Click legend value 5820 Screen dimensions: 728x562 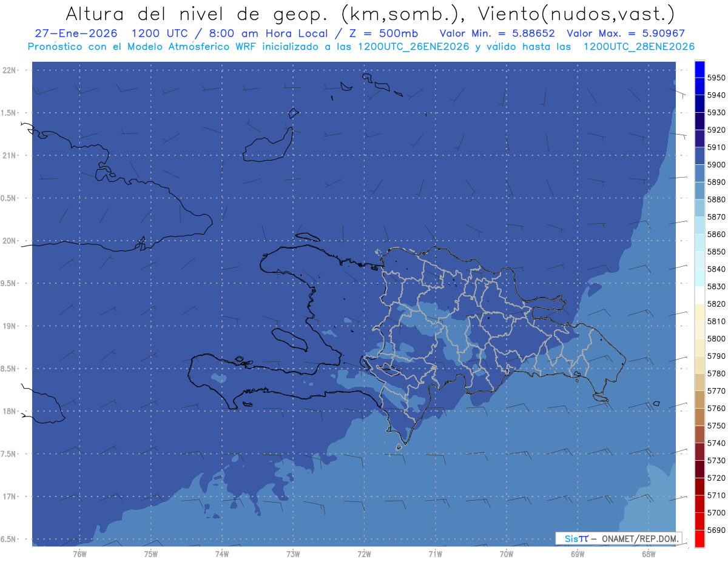716,304
